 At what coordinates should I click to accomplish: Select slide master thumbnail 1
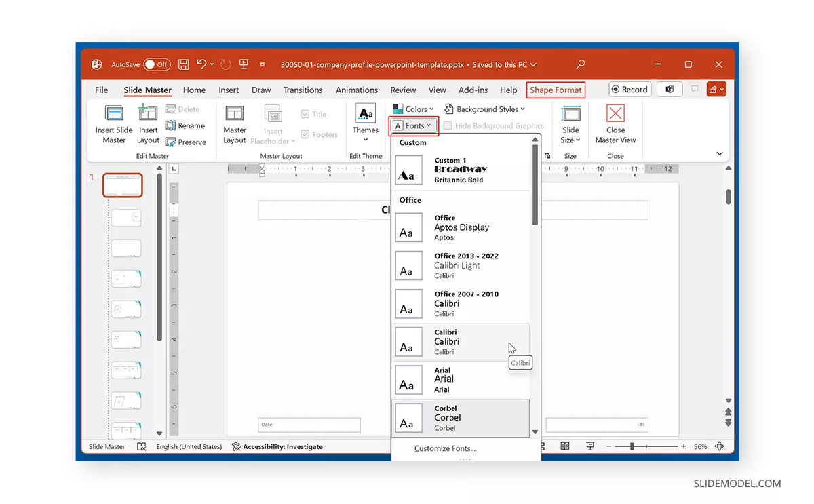tap(123, 185)
